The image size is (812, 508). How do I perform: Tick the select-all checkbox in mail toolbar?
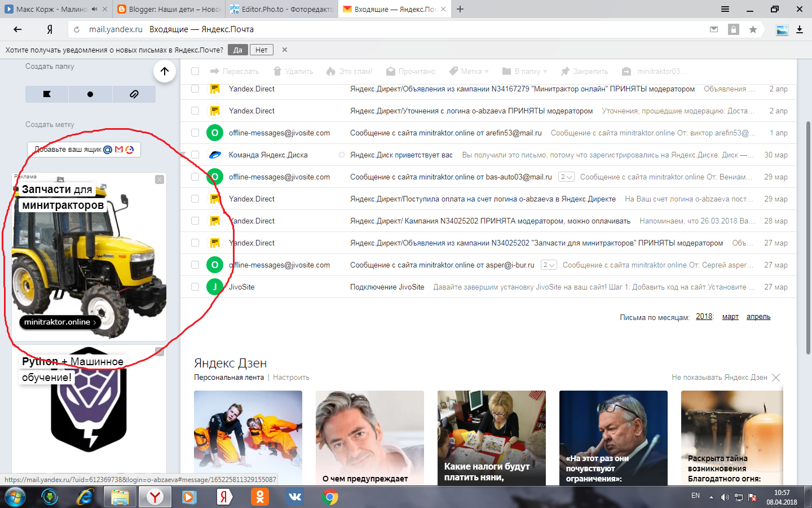pyautogui.click(x=195, y=71)
